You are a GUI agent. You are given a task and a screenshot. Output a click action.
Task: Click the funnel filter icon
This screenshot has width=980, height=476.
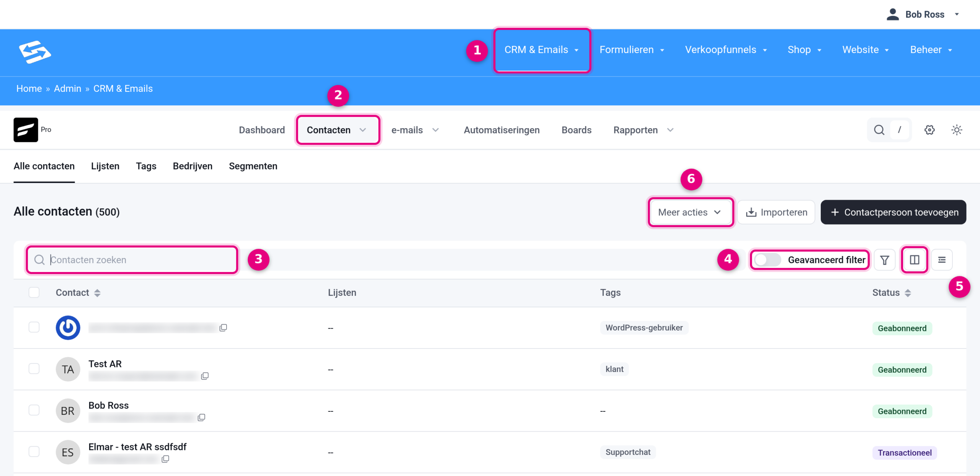[885, 260]
